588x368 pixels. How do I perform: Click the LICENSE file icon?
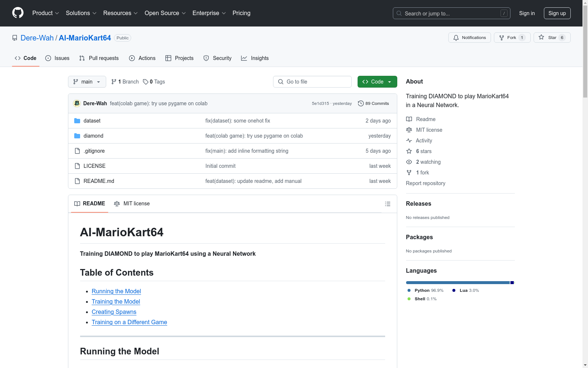77,166
